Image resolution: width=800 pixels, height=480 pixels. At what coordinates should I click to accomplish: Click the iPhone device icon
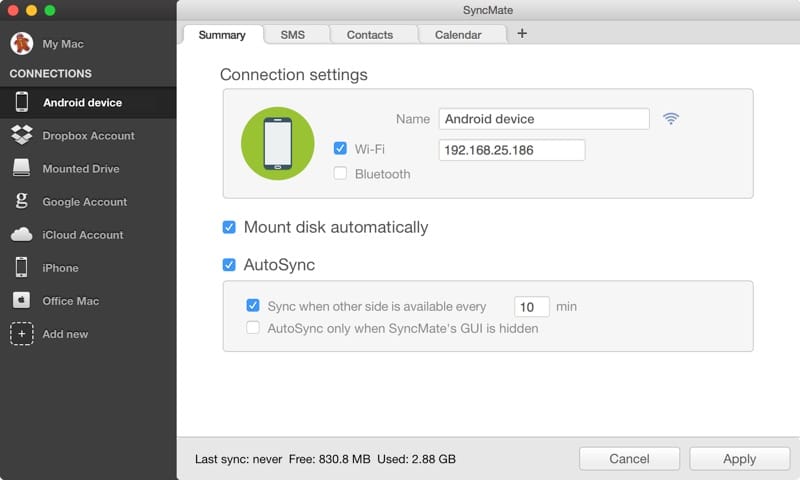tap(21, 267)
